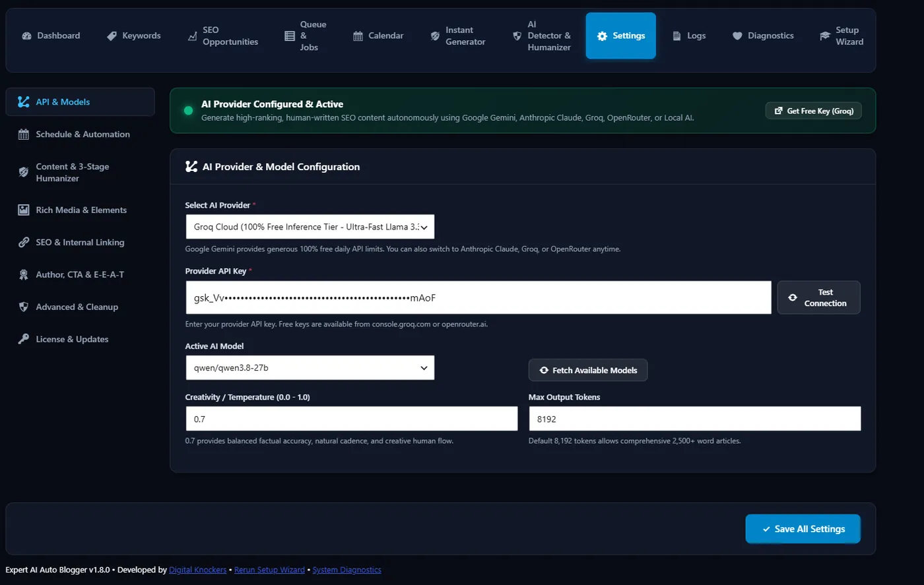
Task: Click the Instant Generator icon
Action: [x=435, y=36]
